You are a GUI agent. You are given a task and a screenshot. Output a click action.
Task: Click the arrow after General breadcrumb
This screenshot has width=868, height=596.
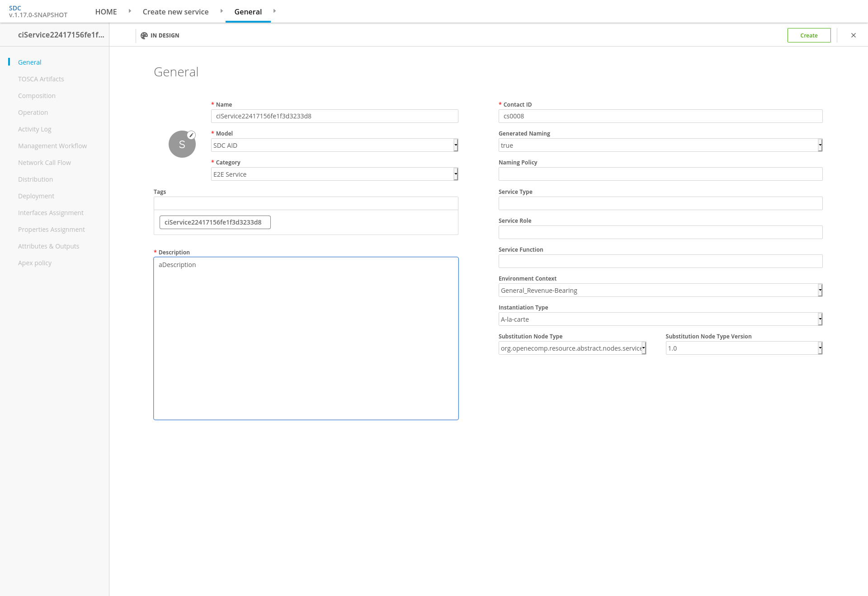pyautogui.click(x=274, y=11)
